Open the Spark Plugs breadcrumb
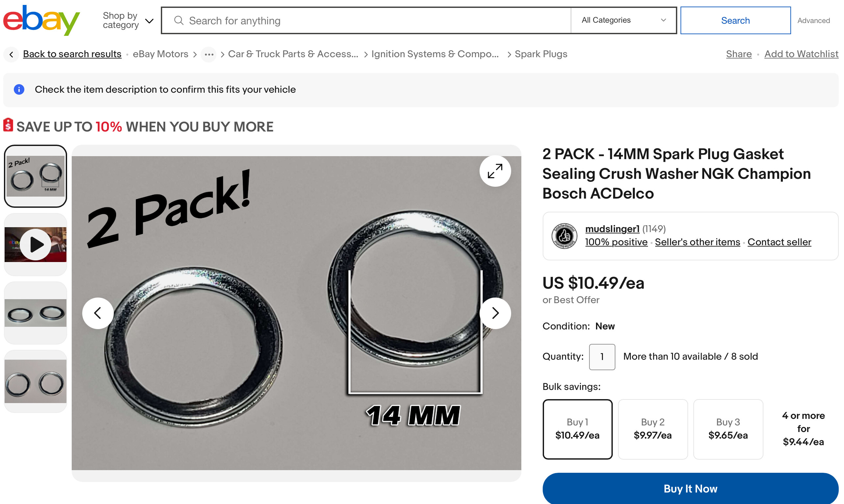This screenshot has height=504, width=844. click(x=541, y=54)
